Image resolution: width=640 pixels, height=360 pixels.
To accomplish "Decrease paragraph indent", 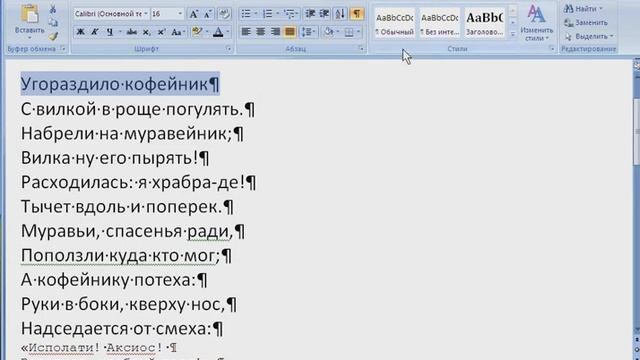I will click(x=311, y=14).
